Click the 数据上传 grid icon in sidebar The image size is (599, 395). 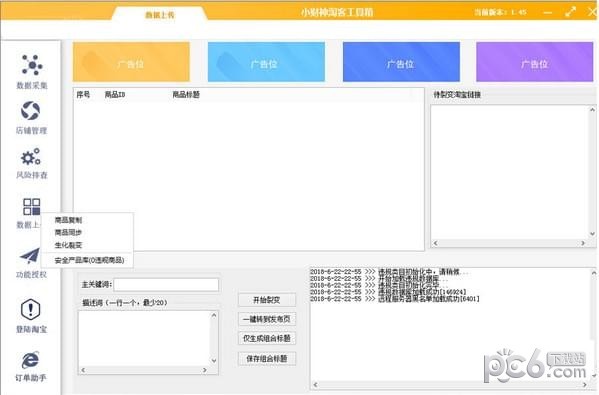pyautogui.click(x=32, y=207)
